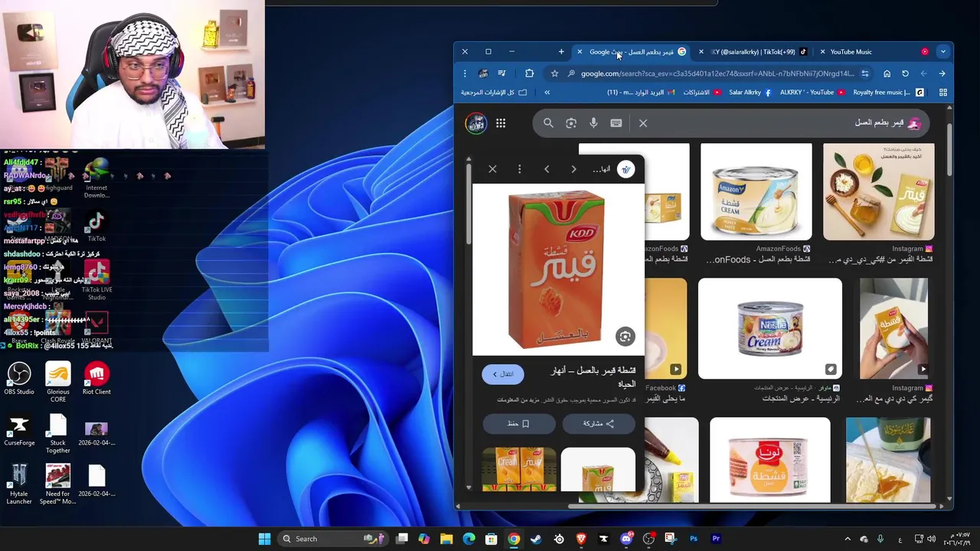This screenshot has height=551, width=980.
Task: Go to the browser home page
Action: click(887, 73)
